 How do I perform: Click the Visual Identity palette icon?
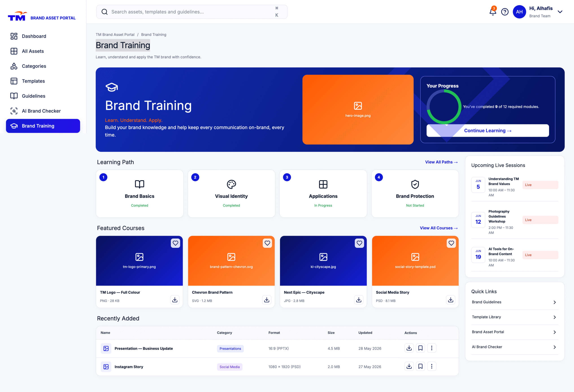tap(231, 184)
